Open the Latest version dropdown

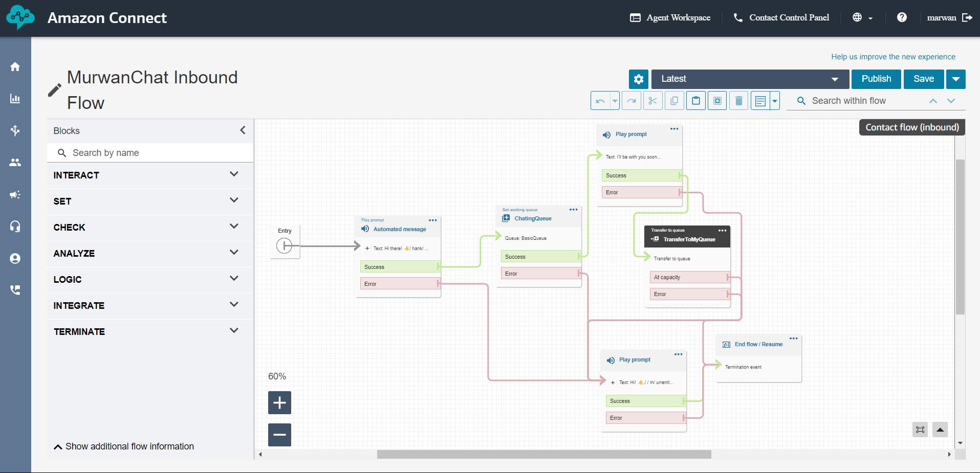point(750,79)
